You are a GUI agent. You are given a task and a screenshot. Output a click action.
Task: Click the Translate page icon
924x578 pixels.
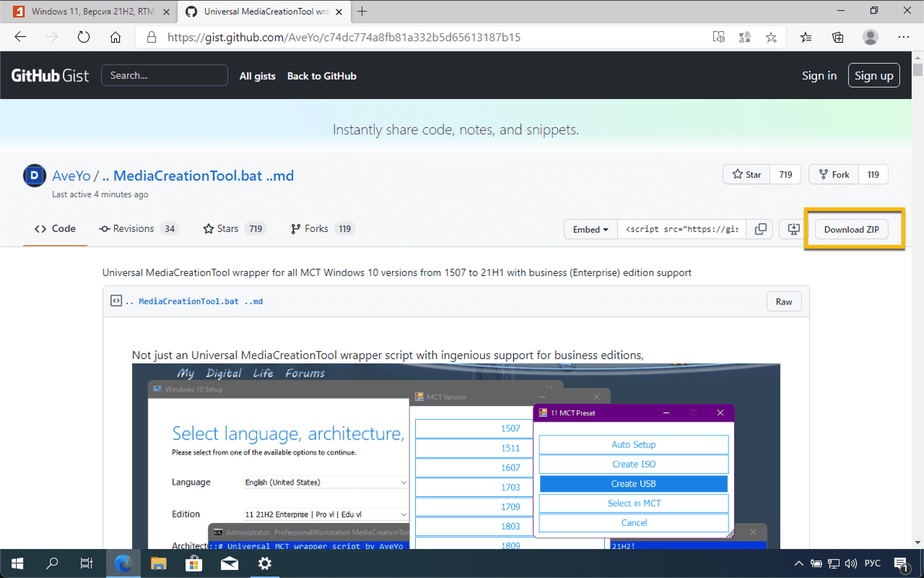click(x=745, y=37)
